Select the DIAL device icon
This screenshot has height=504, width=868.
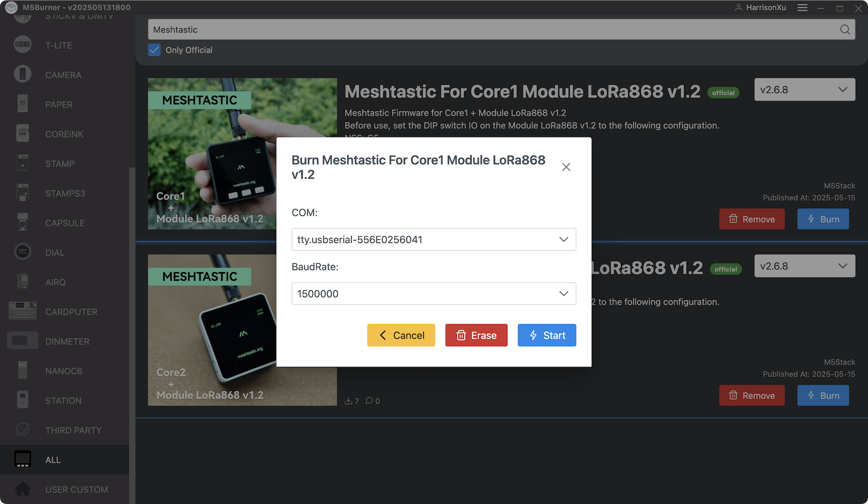coord(23,252)
